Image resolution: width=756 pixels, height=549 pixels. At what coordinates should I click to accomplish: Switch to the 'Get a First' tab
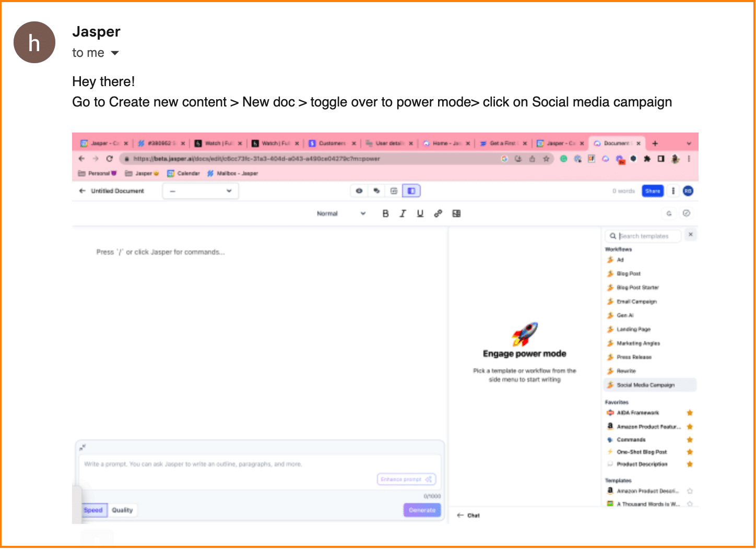coord(502,143)
